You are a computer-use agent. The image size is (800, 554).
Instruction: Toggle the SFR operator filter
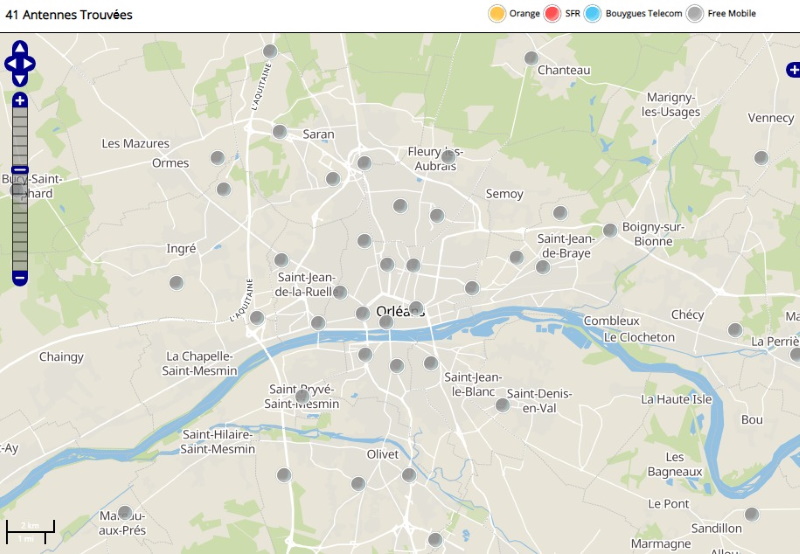[552, 14]
